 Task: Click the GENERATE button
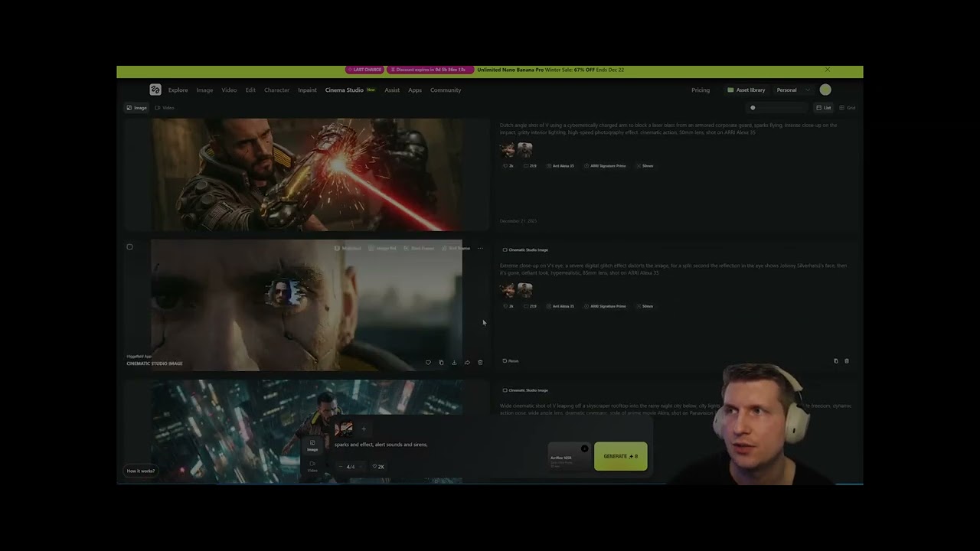[x=621, y=456]
